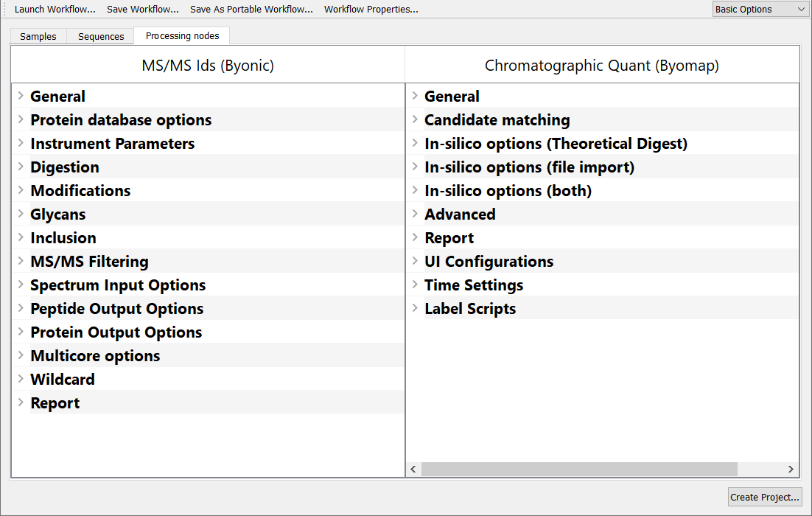This screenshot has height=516, width=812.
Task: Select the Peptide Output Options row label
Action: tap(117, 308)
